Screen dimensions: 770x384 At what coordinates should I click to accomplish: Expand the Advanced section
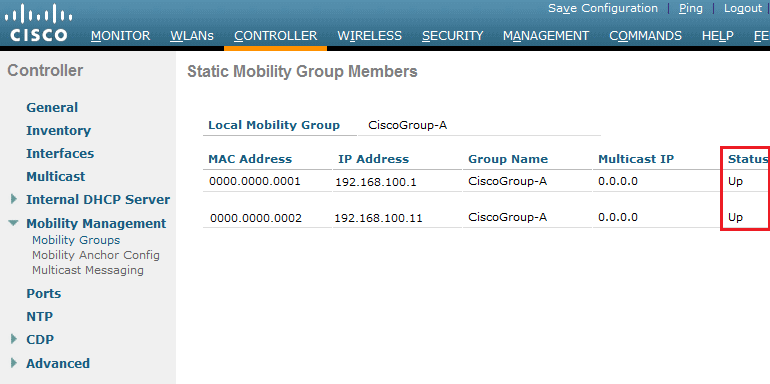pyautogui.click(x=14, y=363)
